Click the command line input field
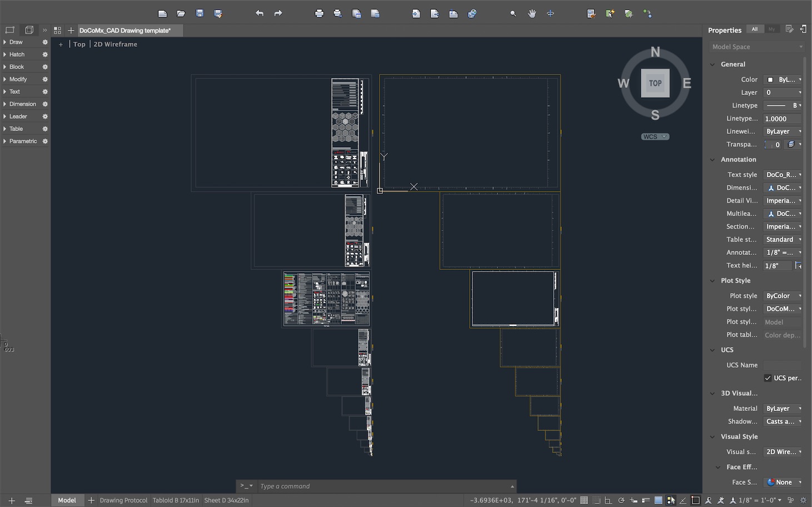 tap(383, 486)
